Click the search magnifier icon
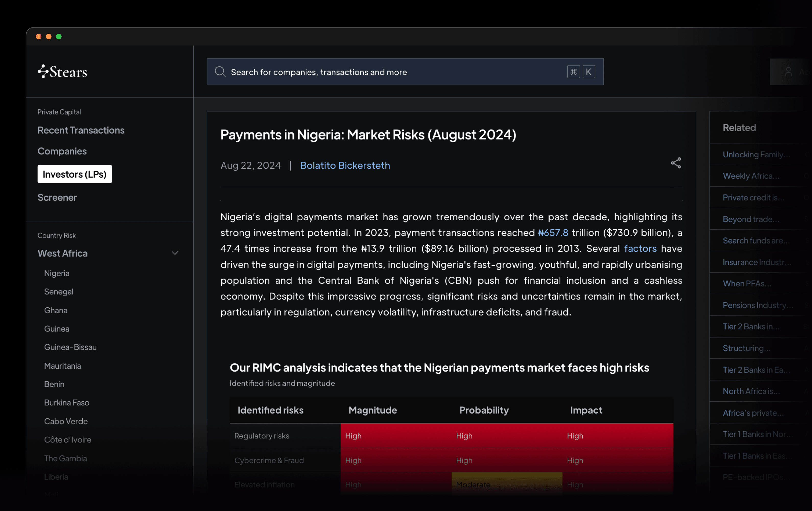Viewport: 812px width, 511px height. pyautogui.click(x=220, y=72)
